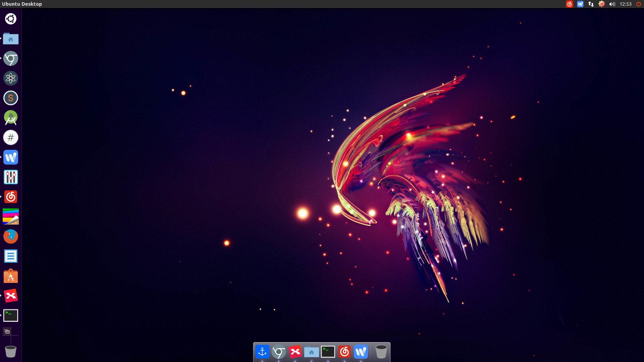The width and height of the screenshot is (644, 362).
Task: Launch Android Studio from the launcher
Action: 11,118
